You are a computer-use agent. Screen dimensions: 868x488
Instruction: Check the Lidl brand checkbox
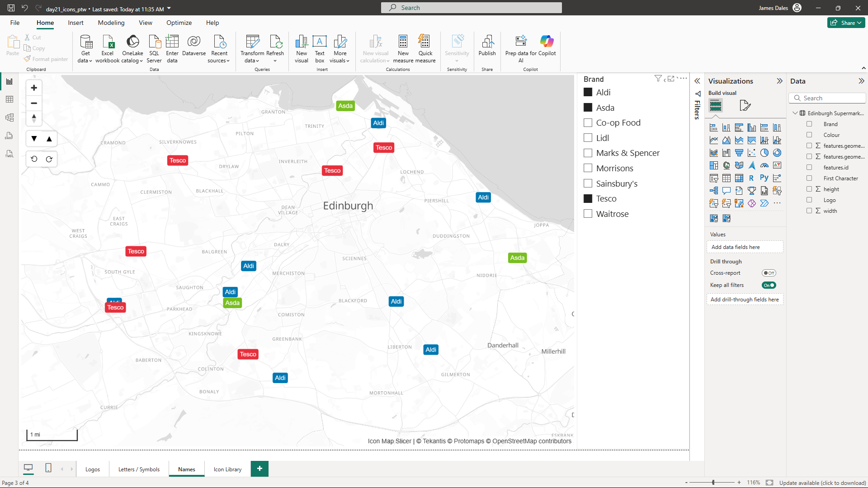pyautogui.click(x=588, y=138)
